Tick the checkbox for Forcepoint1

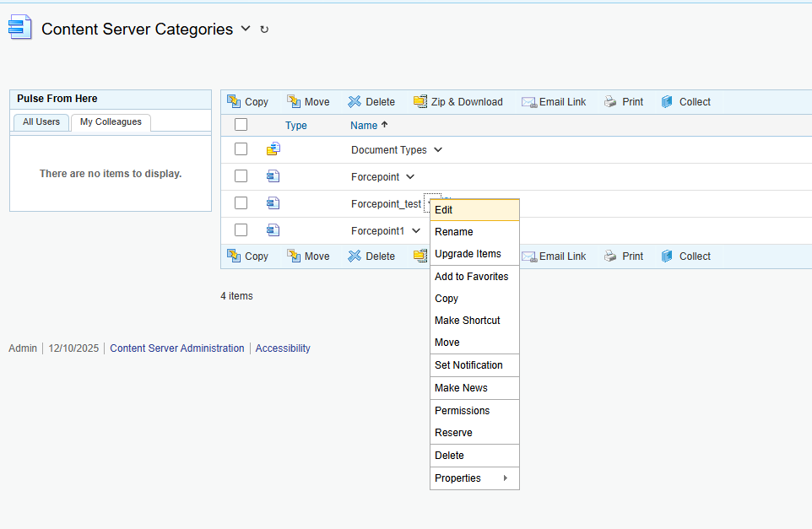[x=241, y=230]
